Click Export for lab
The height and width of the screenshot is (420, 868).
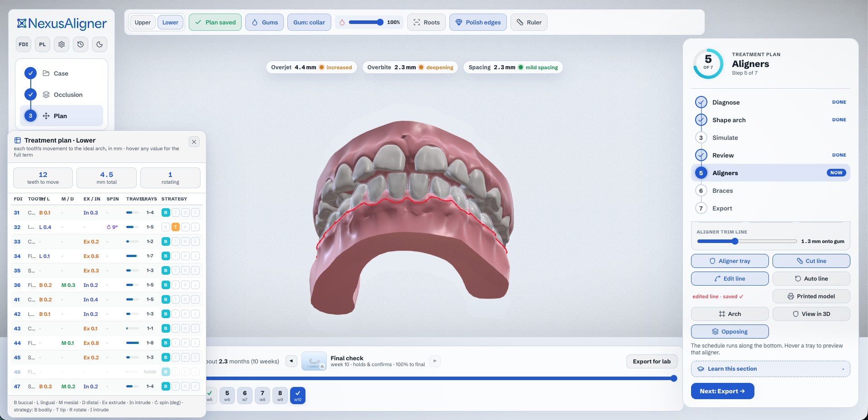[x=652, y=361]
